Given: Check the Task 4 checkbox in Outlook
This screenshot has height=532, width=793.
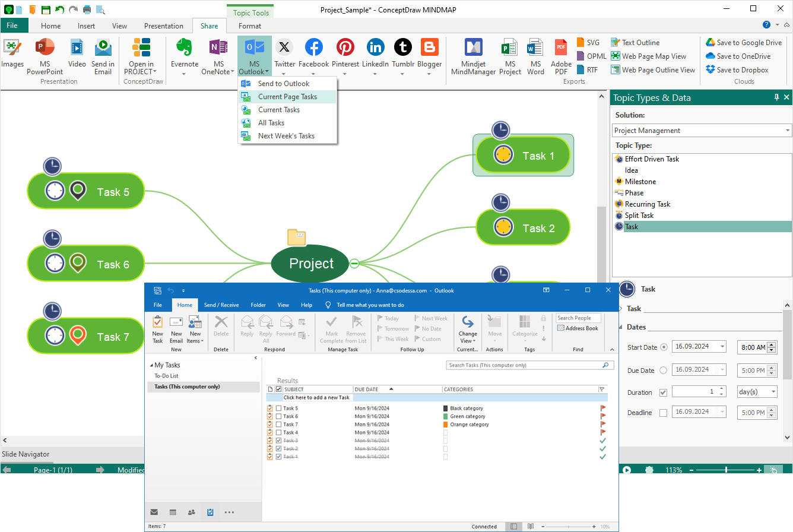Looking at the screenshot, I should tap(279, 433).
